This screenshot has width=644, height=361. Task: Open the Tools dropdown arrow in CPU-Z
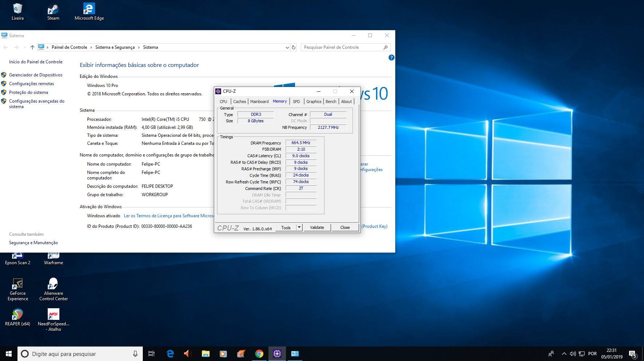[299, 227]
